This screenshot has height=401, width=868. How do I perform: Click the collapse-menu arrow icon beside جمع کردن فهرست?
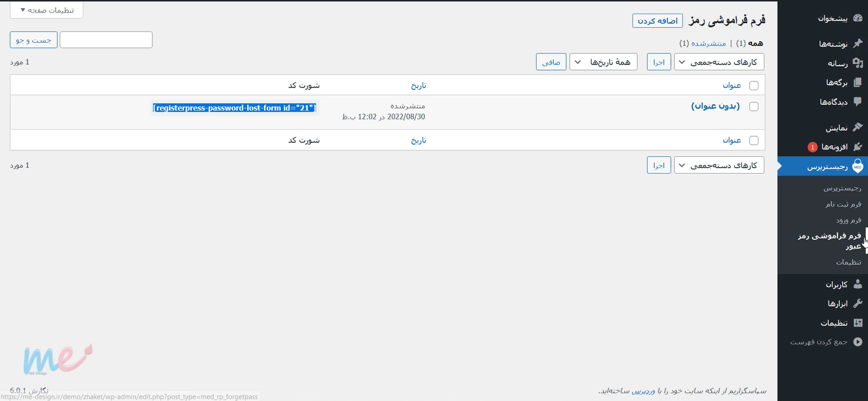pos(858,342)
